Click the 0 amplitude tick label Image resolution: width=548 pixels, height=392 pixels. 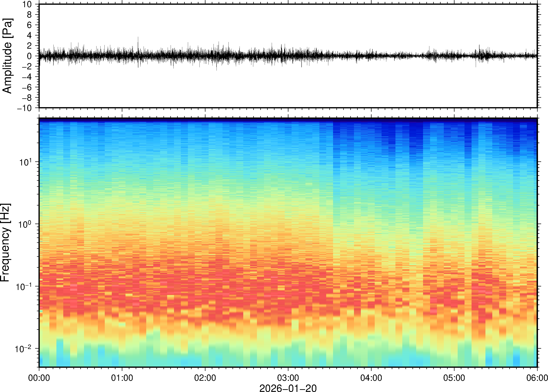click(x=30, y=56)
